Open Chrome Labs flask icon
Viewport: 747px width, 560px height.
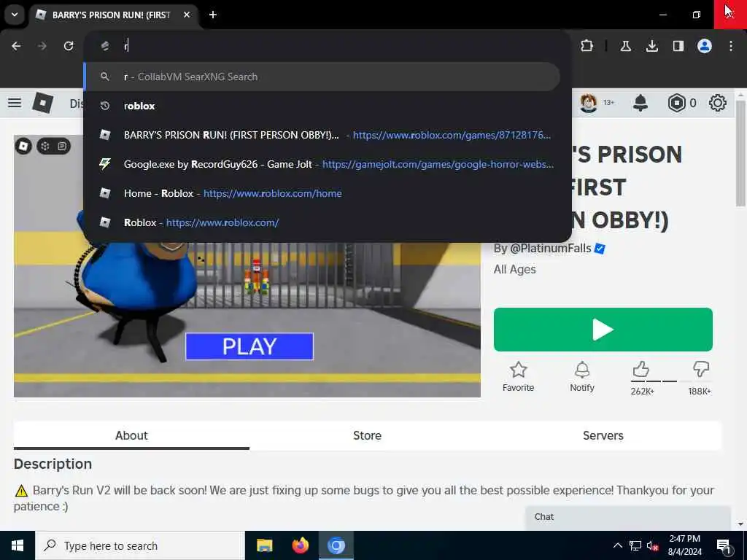coord(625,46)
